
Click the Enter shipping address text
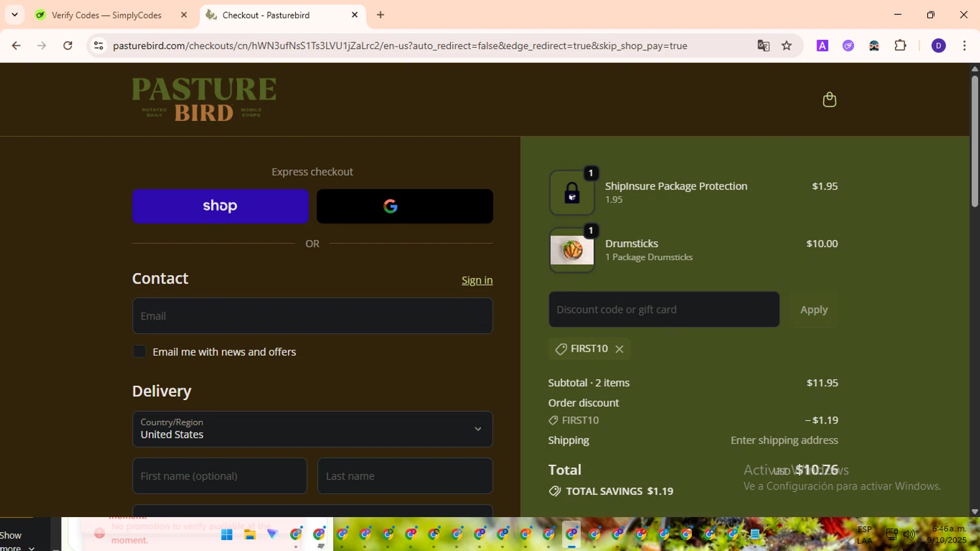[784, 441]
